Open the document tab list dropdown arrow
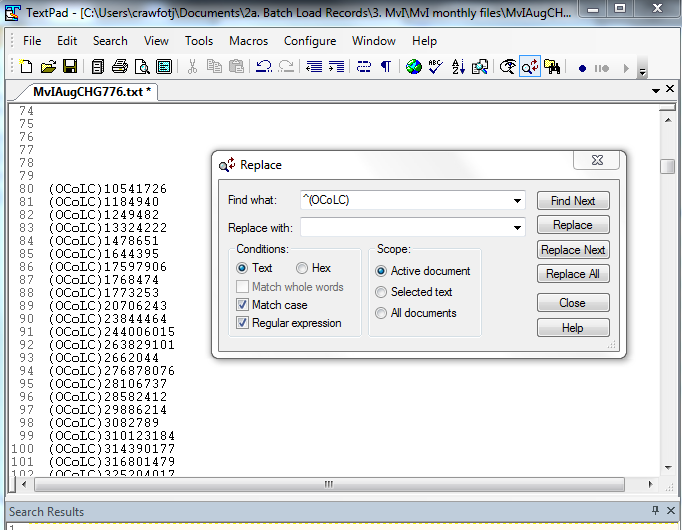Image resolution: width=682 pixels, height=530 pixels. (656, 91)
